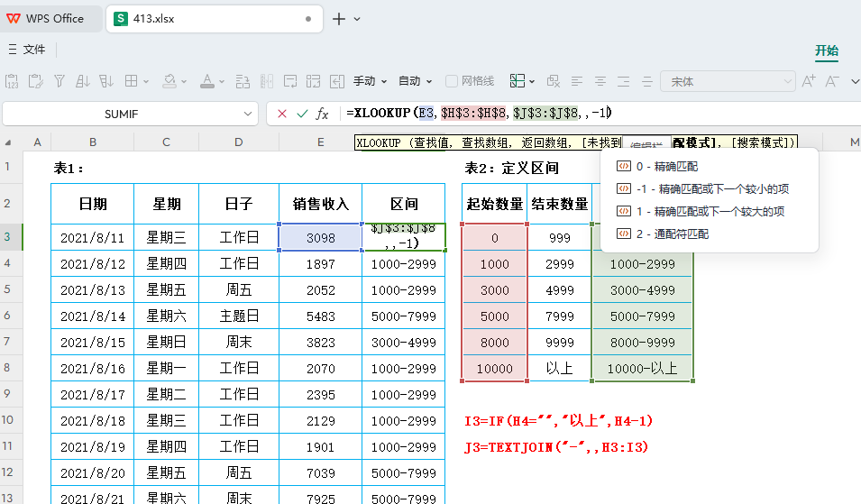Screen dimensions: 861x504
Task: Click the decrease font size icon
Action: coord(832,81)
